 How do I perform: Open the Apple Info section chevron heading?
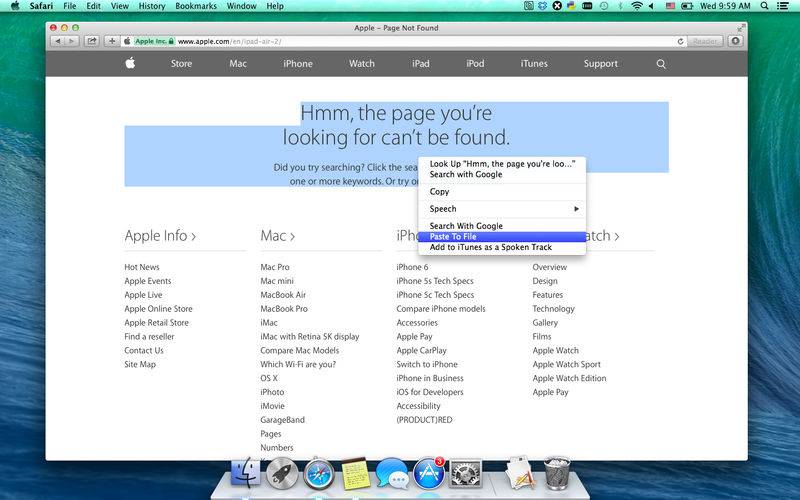[x=160, y=236]
